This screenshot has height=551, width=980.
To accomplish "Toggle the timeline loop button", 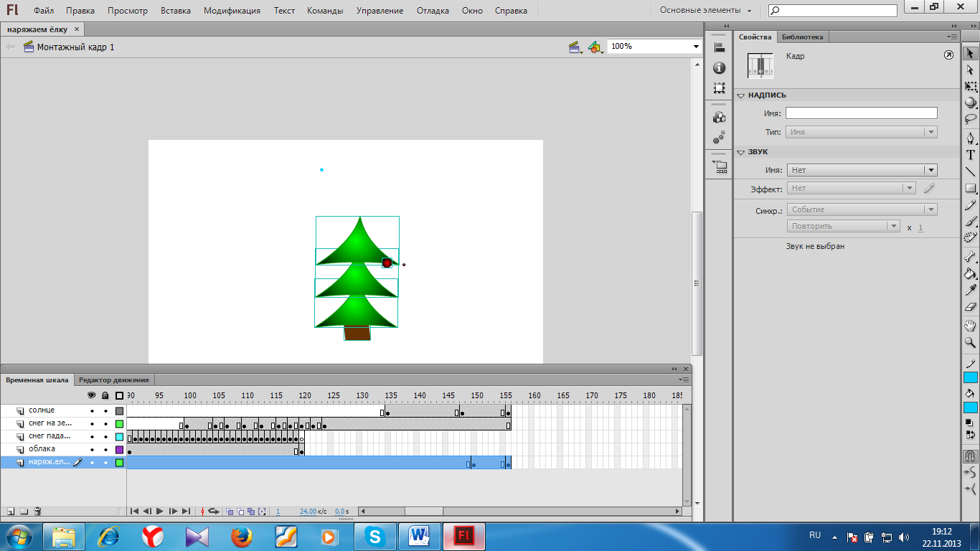I will 214,512.
